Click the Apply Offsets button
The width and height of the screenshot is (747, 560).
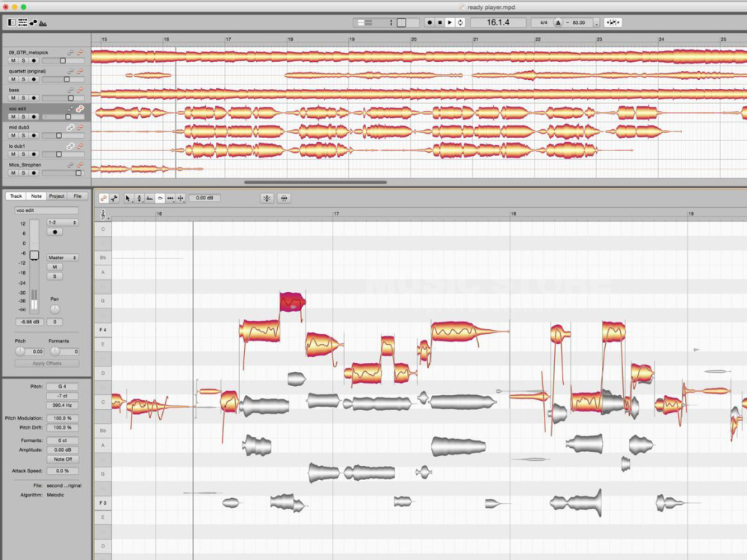tap(46, 364)
